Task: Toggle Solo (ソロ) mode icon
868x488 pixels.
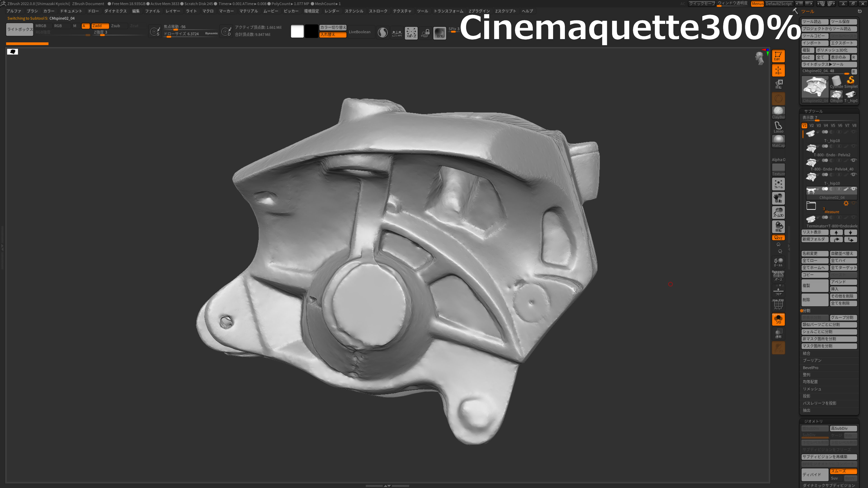Action: [778, 319]
